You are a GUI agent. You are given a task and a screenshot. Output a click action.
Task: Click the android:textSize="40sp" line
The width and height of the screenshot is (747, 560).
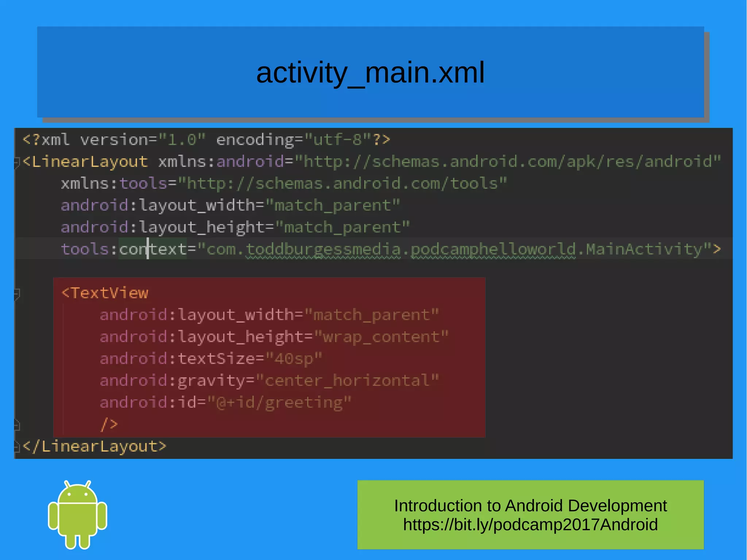coord(211,359)
